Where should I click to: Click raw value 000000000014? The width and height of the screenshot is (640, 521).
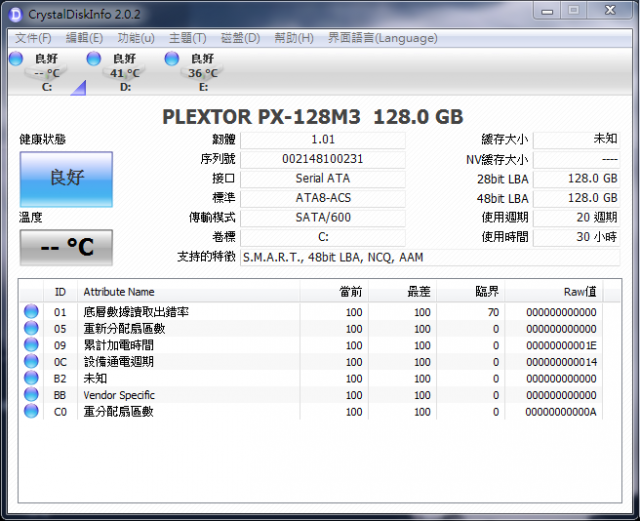(561, 362)
